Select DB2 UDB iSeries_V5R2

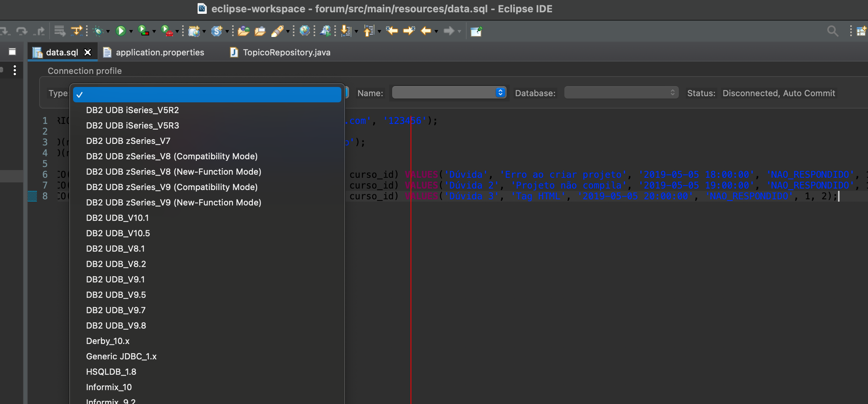click(x=207, y=110)
